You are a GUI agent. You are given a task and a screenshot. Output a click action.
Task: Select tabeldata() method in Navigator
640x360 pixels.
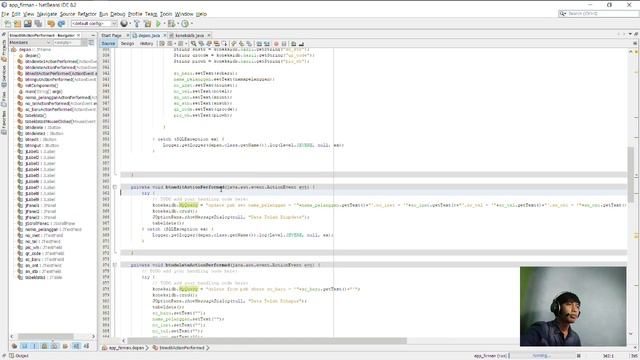(36, 116)
